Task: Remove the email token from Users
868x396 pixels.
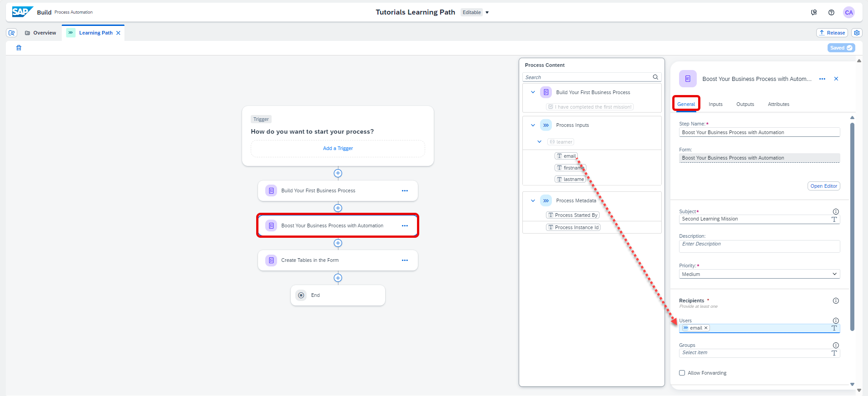Action: [x=706, y=328]
